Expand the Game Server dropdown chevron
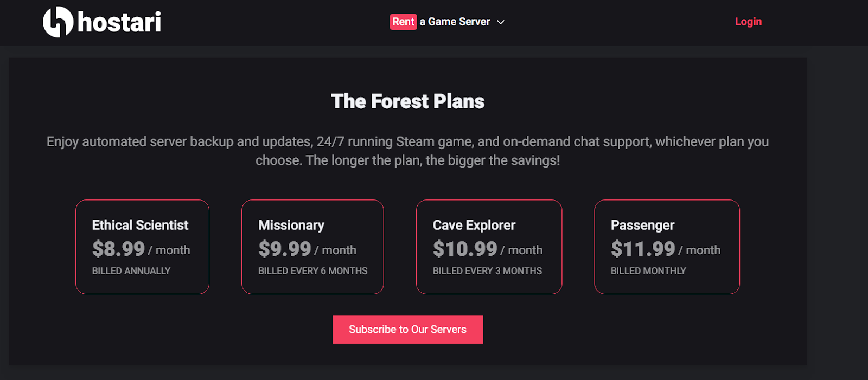 pyautogui.click(x=501, y=22)
